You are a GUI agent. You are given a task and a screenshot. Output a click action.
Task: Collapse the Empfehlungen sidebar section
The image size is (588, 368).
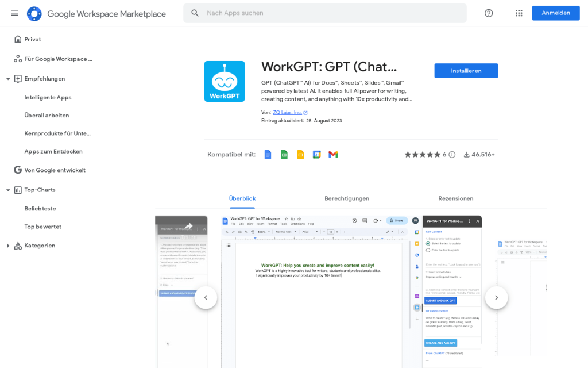(8, 79)
